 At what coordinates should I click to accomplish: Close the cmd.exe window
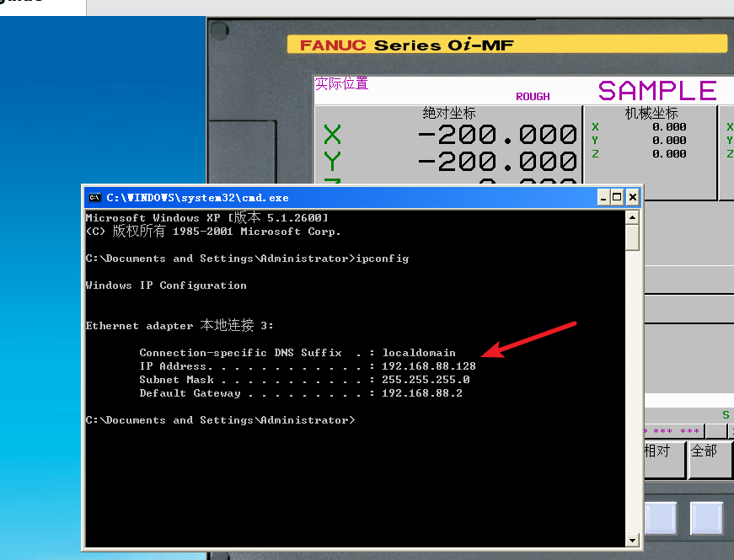pyautogui.click(x=632, y=197)
